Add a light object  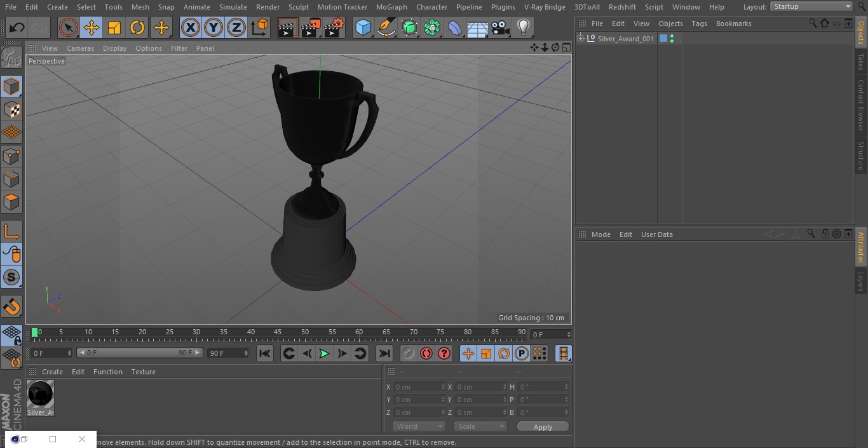point(524,27)
